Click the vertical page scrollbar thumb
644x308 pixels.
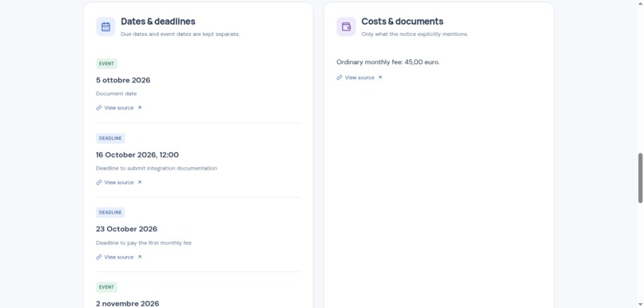click(640, 178)
